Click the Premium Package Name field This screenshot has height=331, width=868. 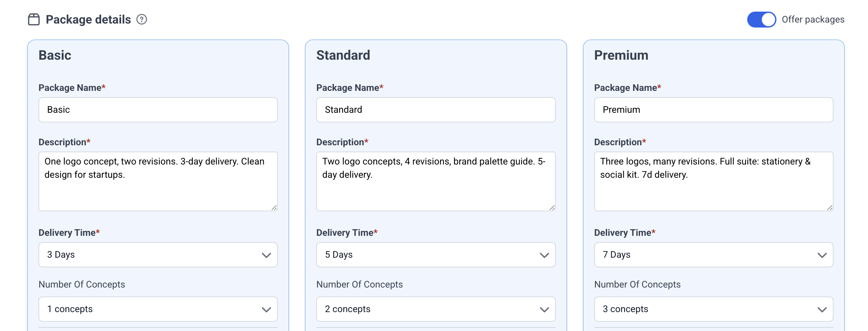click(x=713, y=110)
